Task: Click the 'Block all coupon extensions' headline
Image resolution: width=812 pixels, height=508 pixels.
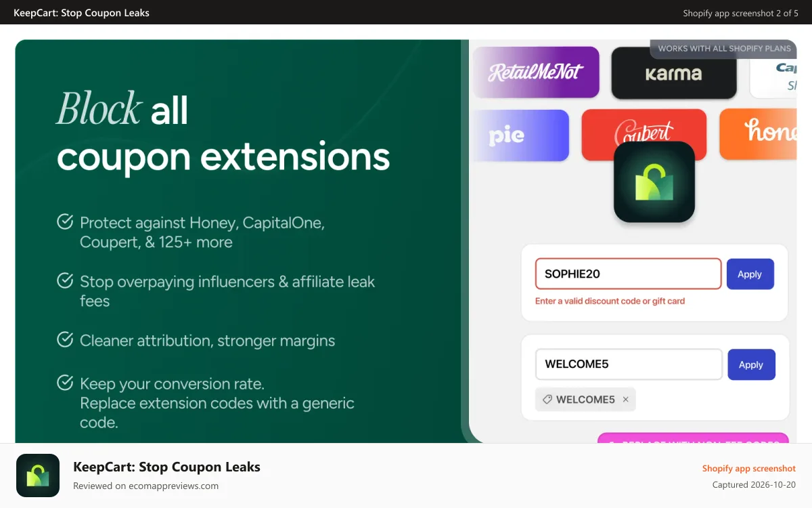Action: [223, 133]
